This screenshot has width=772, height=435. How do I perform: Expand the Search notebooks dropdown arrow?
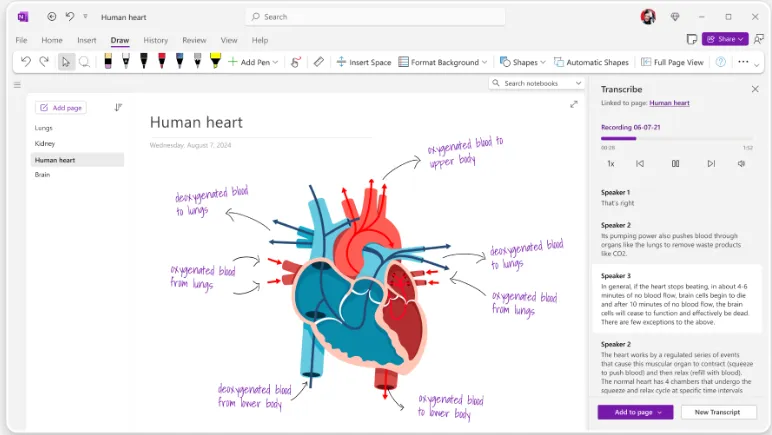579,83
